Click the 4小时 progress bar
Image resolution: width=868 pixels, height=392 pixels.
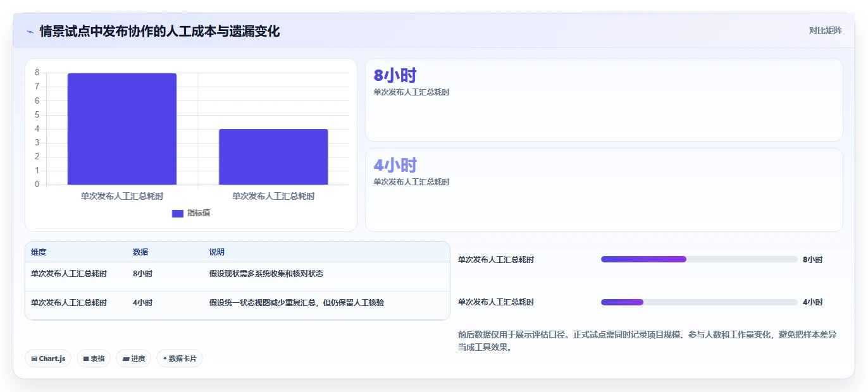pos(699,302)
